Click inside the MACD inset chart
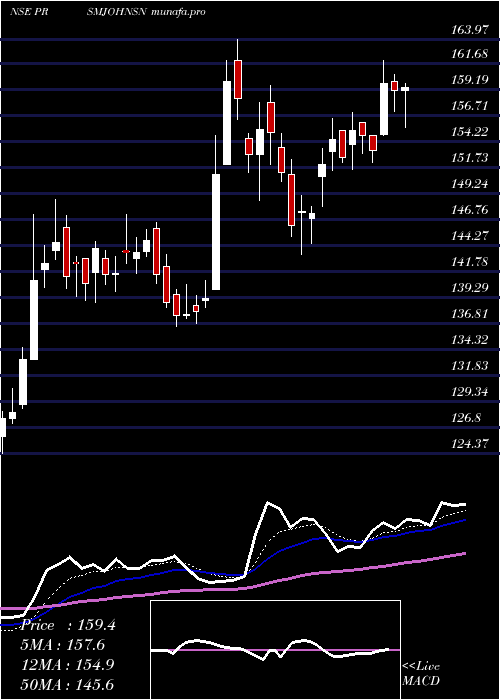The image size is (500, 700). (275, 650)
